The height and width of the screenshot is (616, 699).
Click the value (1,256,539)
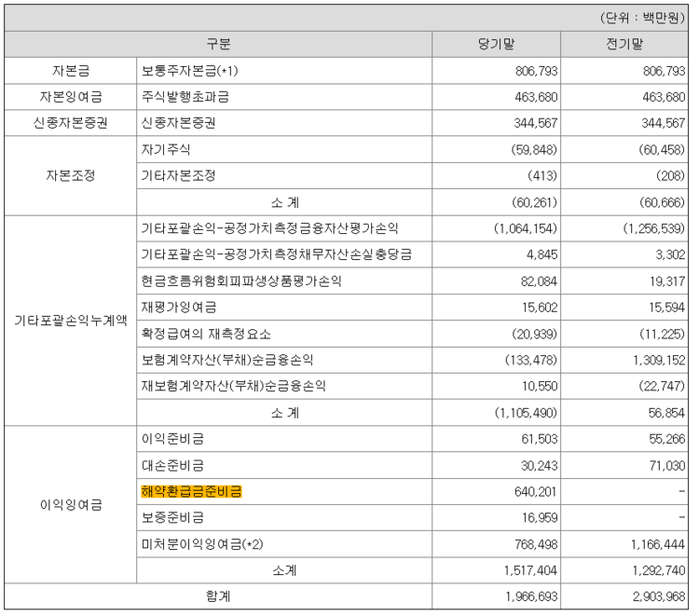pyautogui.click(x=653, y=228)
